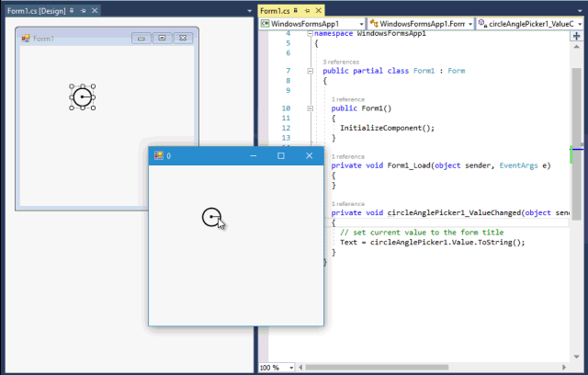Click '1 reference' above Form1() constructor

(348, 99)
